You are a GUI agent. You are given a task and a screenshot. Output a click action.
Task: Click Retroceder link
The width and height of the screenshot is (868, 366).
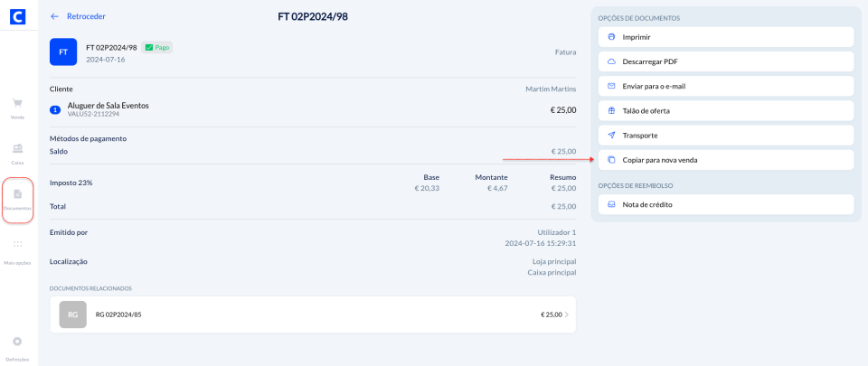tap(86, 16)
